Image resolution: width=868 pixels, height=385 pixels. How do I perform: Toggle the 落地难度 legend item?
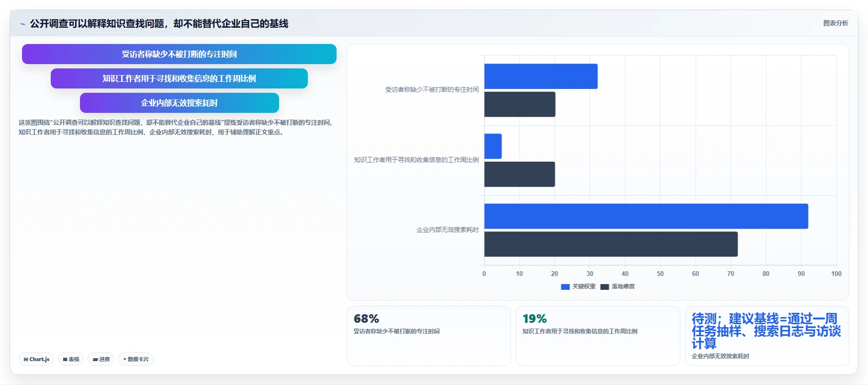point(618,286)
